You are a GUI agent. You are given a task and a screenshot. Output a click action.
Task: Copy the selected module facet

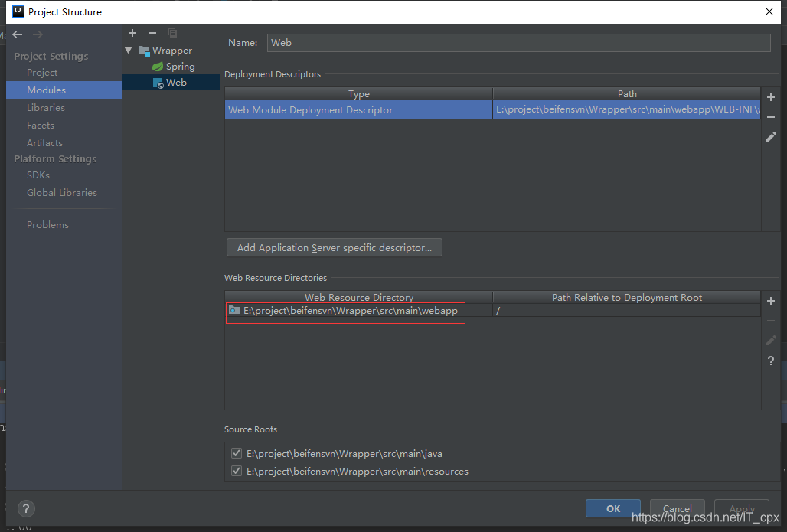[x=172, y=33]
